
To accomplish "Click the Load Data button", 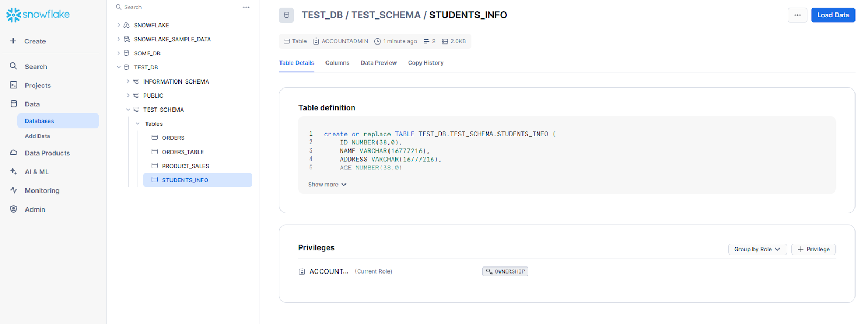I will coord(833,15).
